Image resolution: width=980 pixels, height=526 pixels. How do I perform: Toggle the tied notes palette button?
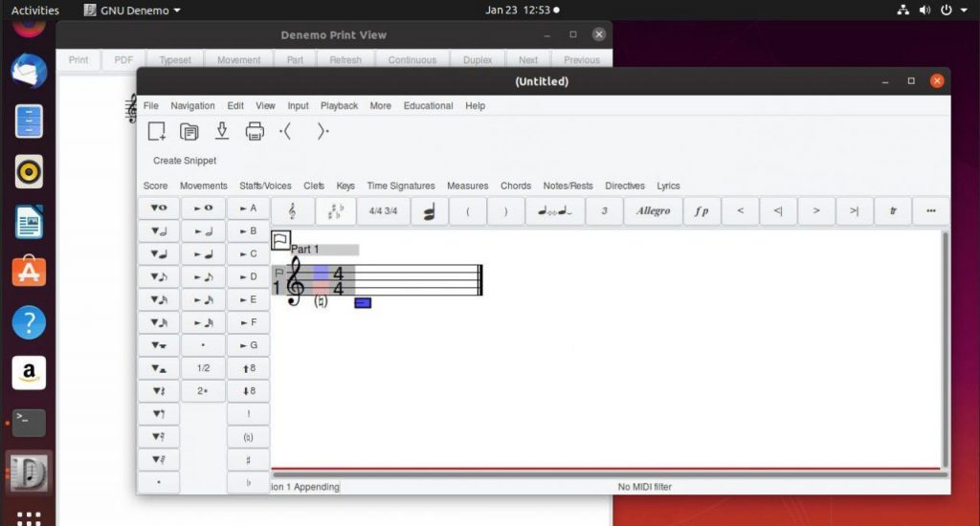555,211
